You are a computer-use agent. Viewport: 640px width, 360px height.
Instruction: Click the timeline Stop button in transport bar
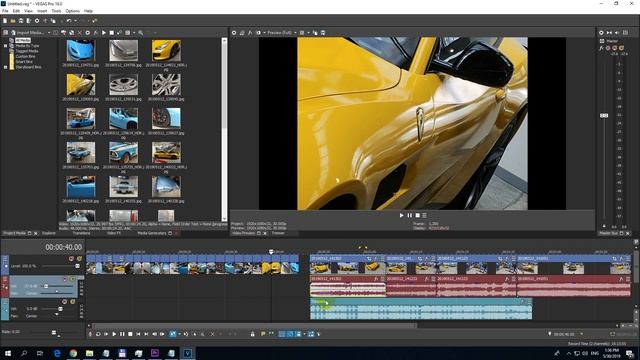(x=130, y=334)
